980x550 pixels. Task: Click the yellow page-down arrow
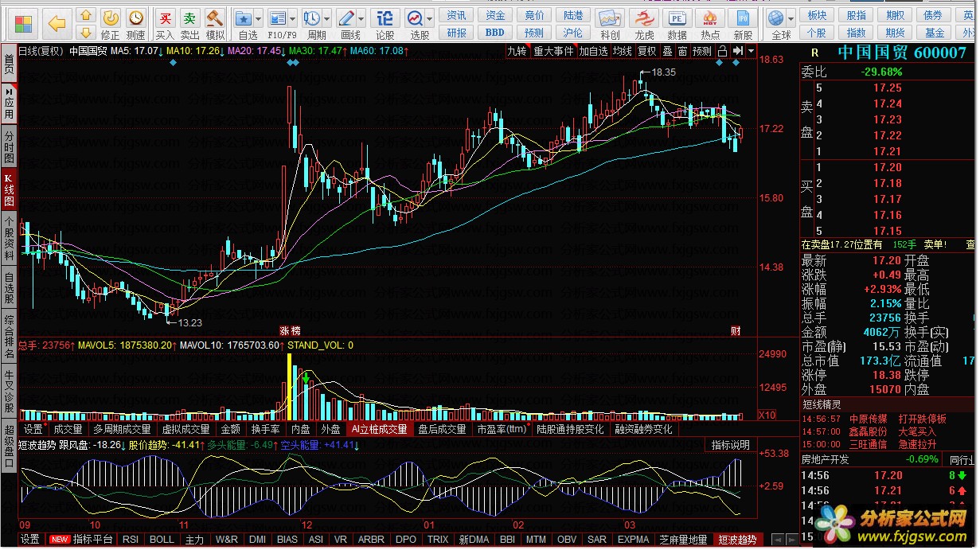tap(87, 32)
